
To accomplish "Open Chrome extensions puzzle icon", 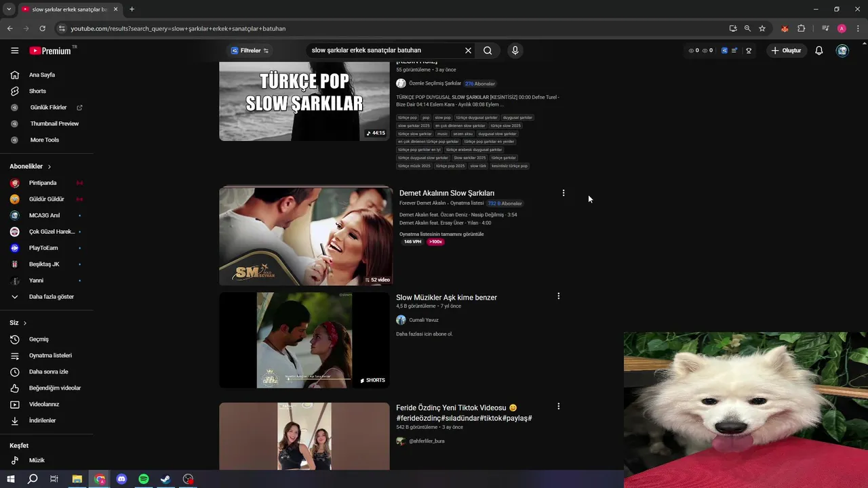I will tap(802, 28).
